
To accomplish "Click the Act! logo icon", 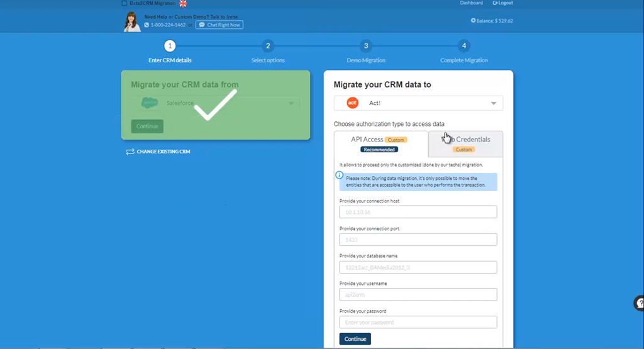I will [352, 103].
